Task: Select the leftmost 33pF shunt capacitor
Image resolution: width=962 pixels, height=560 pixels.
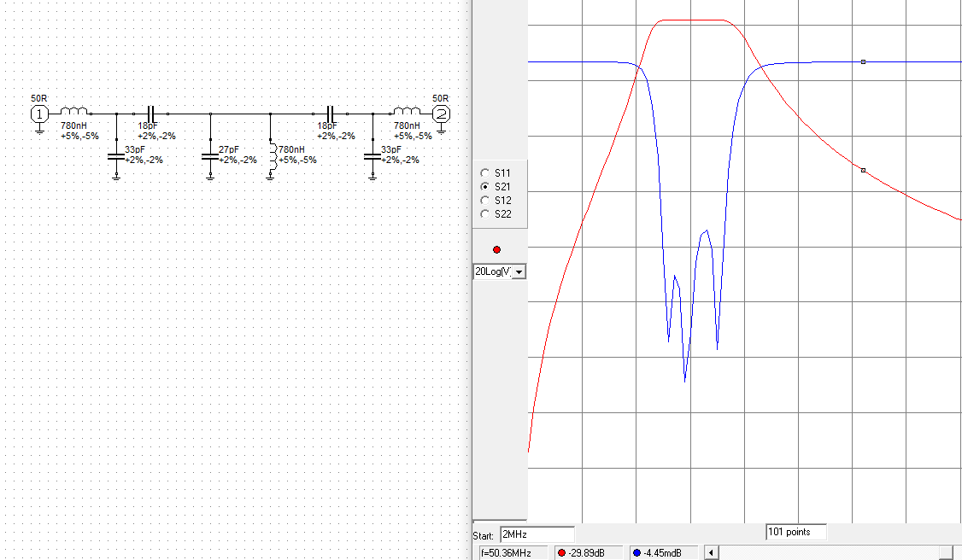Action: 116,156
